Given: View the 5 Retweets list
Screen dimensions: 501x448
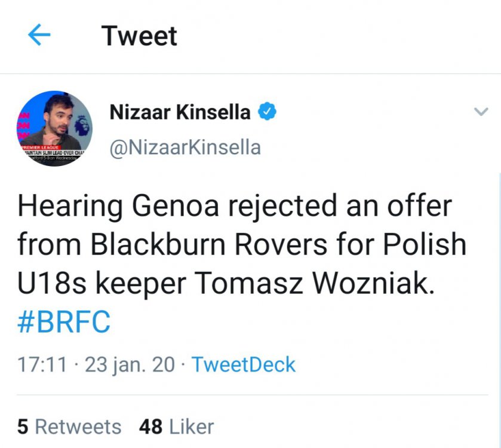Looking at the screenshot, I should point(69,426).
